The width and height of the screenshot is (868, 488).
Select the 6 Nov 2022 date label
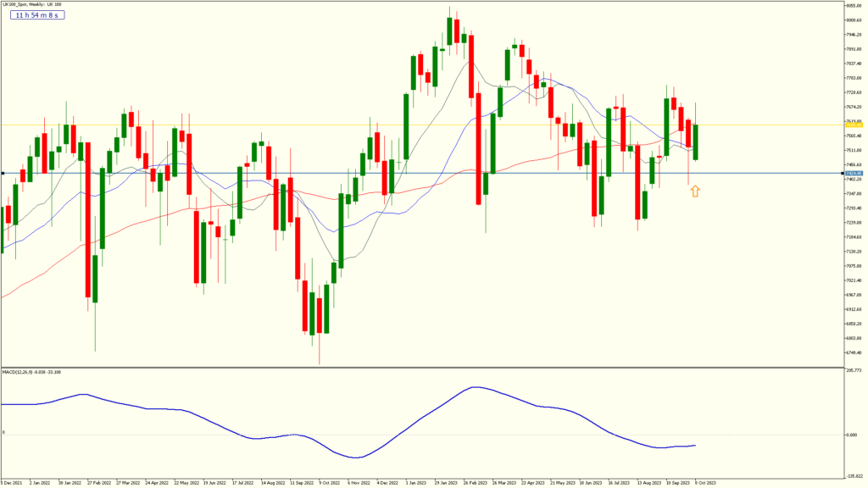click(x=359, y=483)
